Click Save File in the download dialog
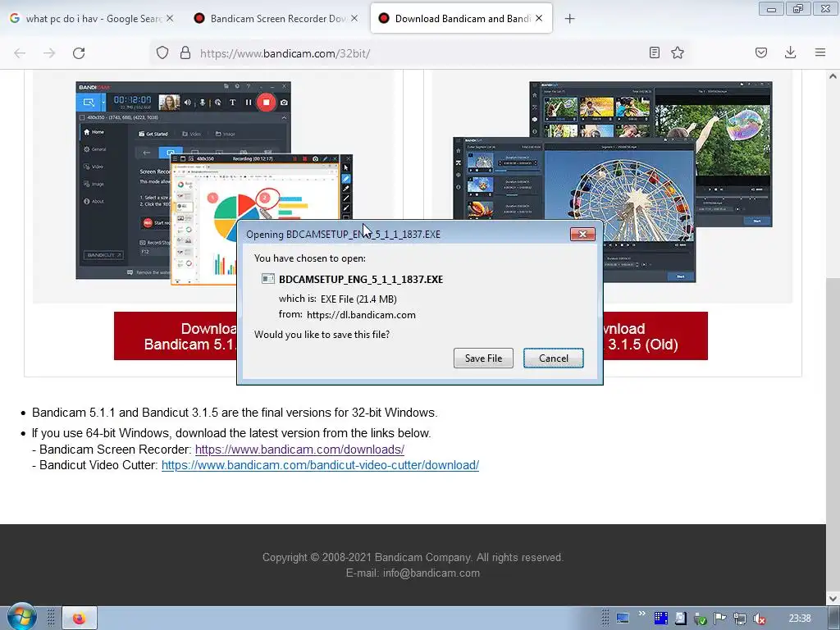This screenshot has width=840, height=630. coord(483,358)
